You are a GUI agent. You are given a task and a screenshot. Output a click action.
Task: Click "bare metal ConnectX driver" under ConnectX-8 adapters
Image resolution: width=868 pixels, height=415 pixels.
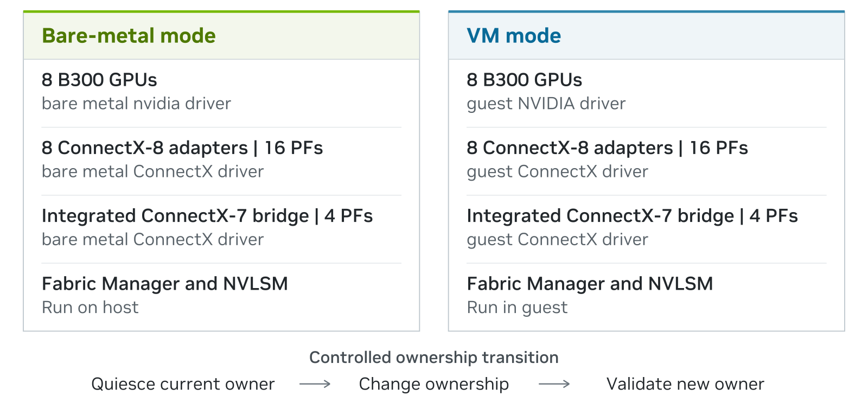coord(152,171)
